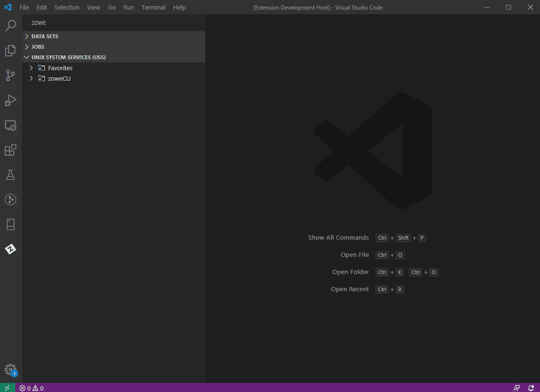
Task: Click the JOBS header text
Action: point(38,47)
